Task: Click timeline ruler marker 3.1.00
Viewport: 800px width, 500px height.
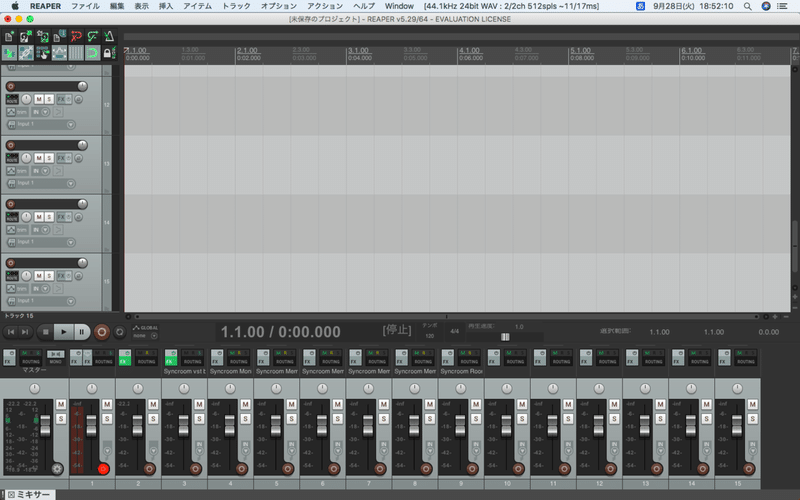Action: pos(359,51)
